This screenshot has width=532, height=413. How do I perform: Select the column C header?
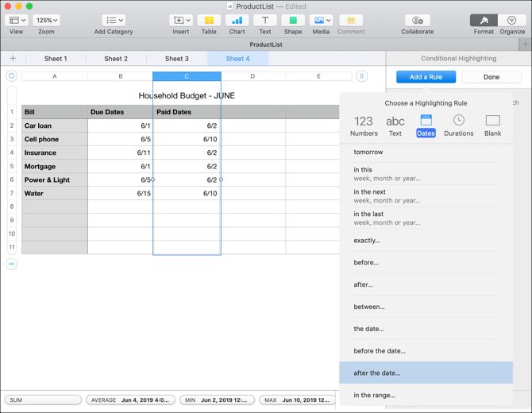[187, 76]
